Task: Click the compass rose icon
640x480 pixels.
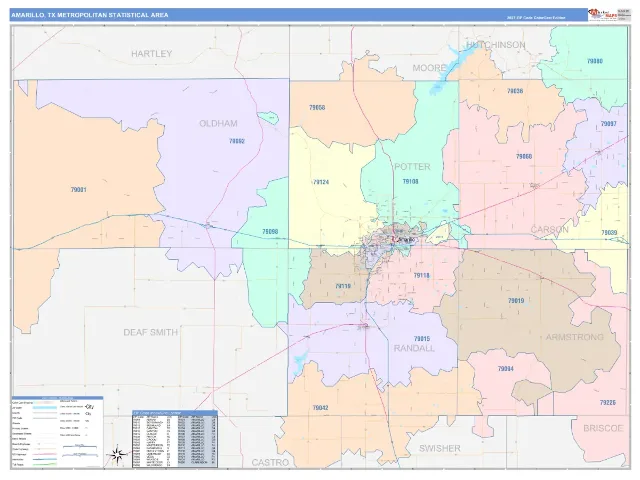Action: 117,455
